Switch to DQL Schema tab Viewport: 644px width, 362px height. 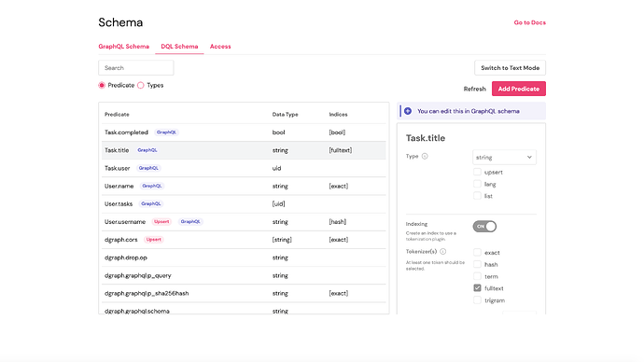coord(179,47)
